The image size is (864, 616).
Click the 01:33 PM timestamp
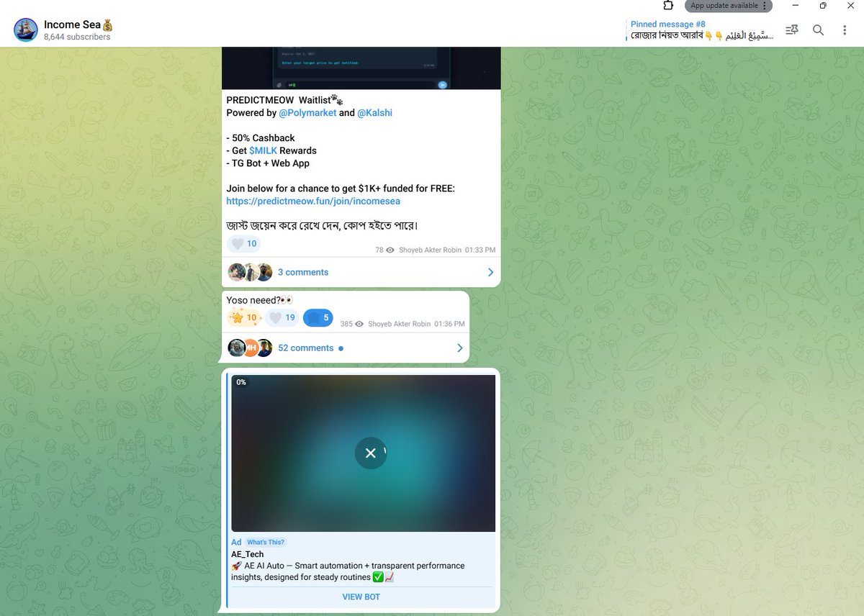[x=480, y=250]
